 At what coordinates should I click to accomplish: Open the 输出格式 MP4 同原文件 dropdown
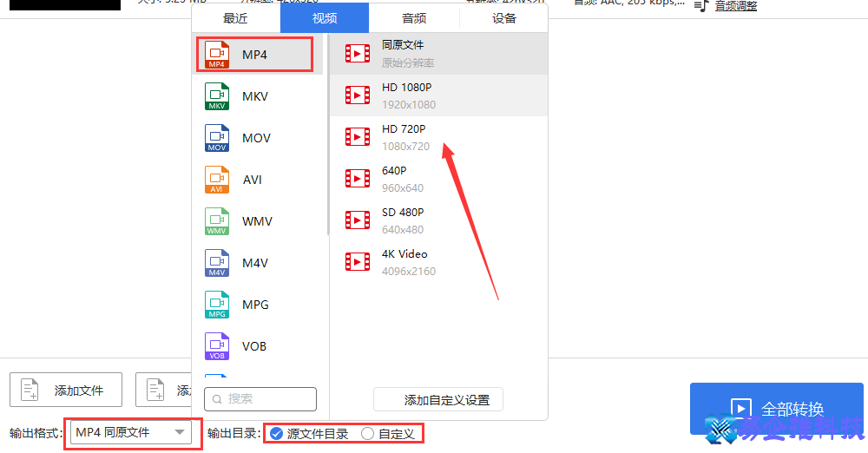tap(131, 432)
